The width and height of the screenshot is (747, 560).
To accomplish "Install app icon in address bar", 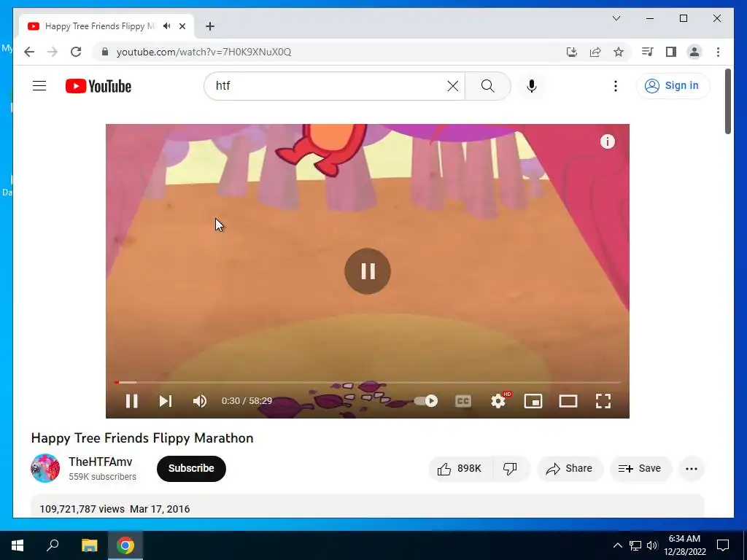I will 572,52.
